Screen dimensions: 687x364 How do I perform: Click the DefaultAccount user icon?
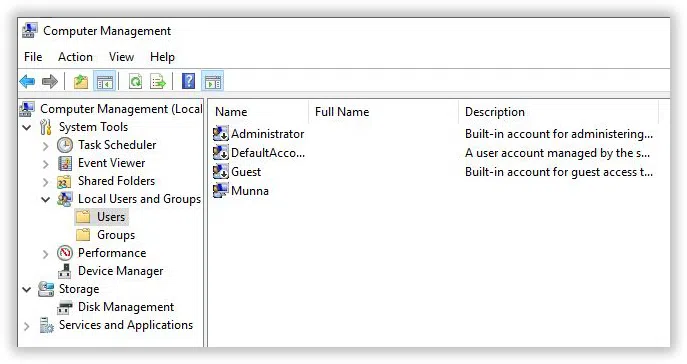click(x=220, y=152)
